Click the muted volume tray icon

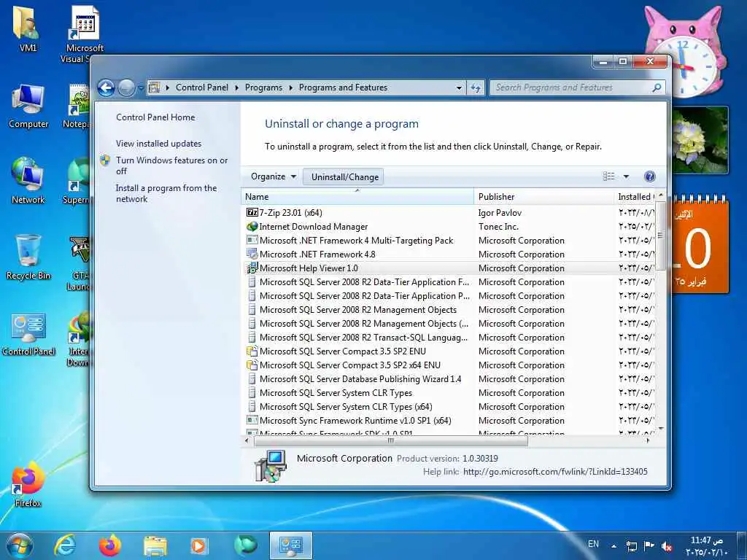667,546
